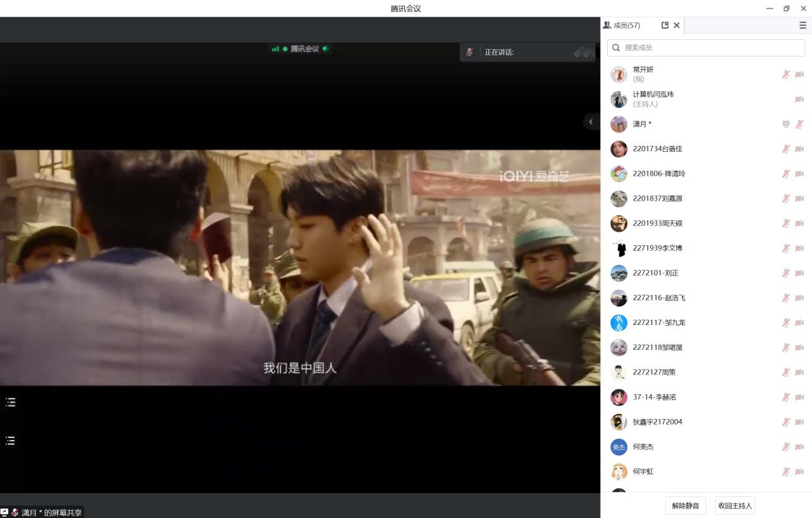This screenshot has height=518, width=812.
Task: Select member name 潇月 * in the list
Action: pos(642,124)
